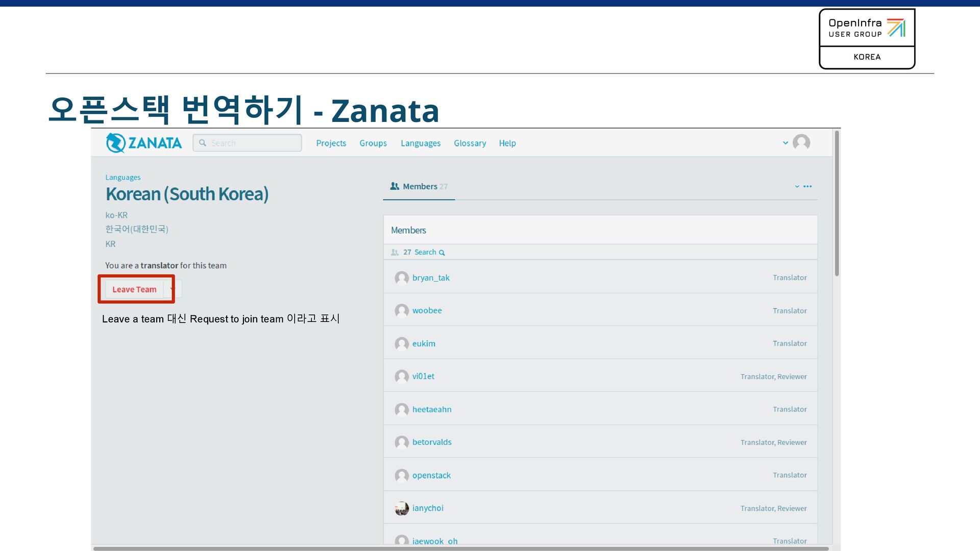Click eukim's avatar icon
The height and width of the screenshot is (551, 980).
tap(402, 344)
